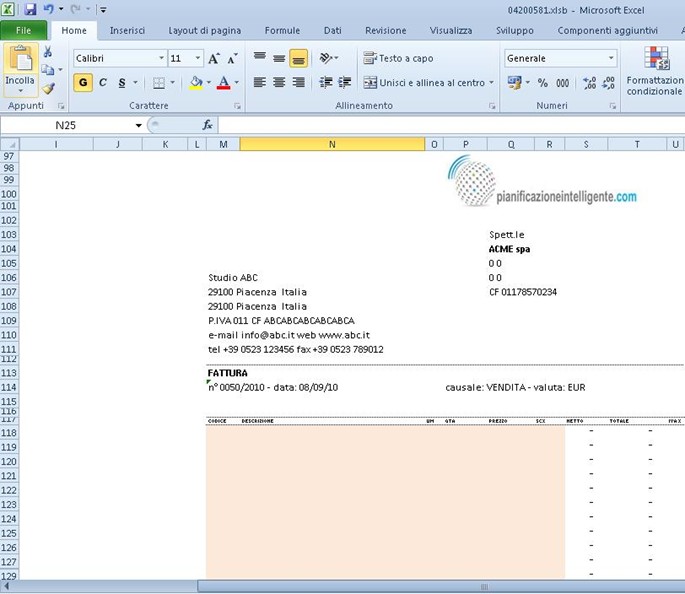
Task: Click the insert function fx icon
Action: click(208, 125)
